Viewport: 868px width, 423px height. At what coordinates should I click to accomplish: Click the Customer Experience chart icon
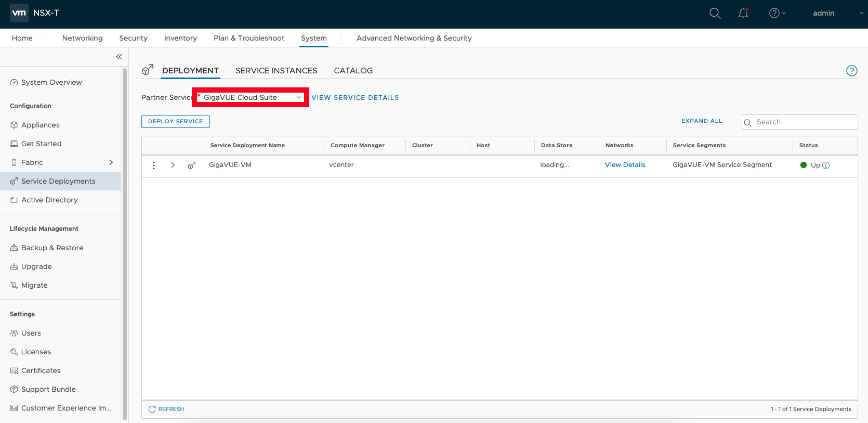[x=14, y=408]
